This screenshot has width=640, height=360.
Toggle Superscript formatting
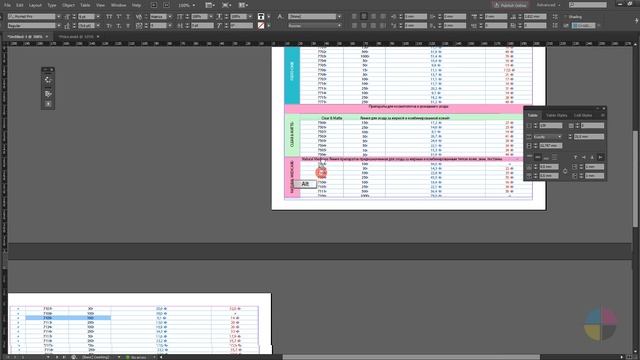119,17
